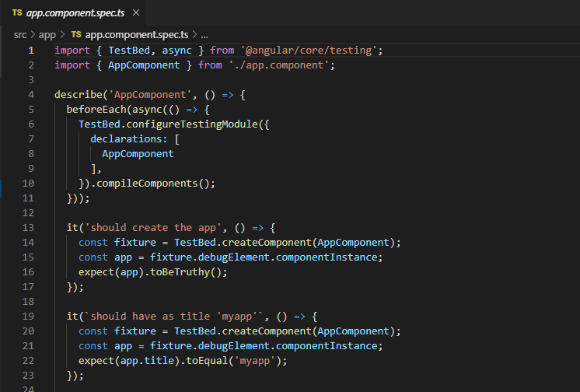Click 'configureTestingModule' on line 6
Viewport: 580px width, 392px height.
(x=192, y=124)
